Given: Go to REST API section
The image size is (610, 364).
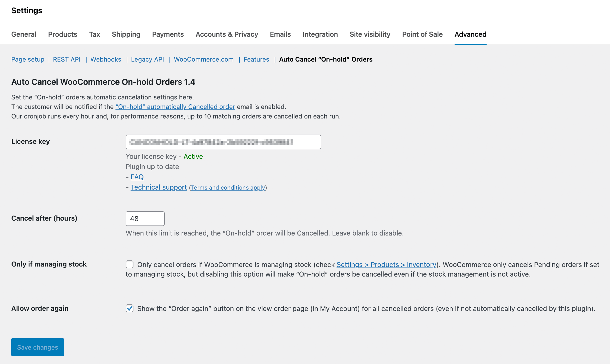Looking at the screenshot, I should (x=67, y=59).
